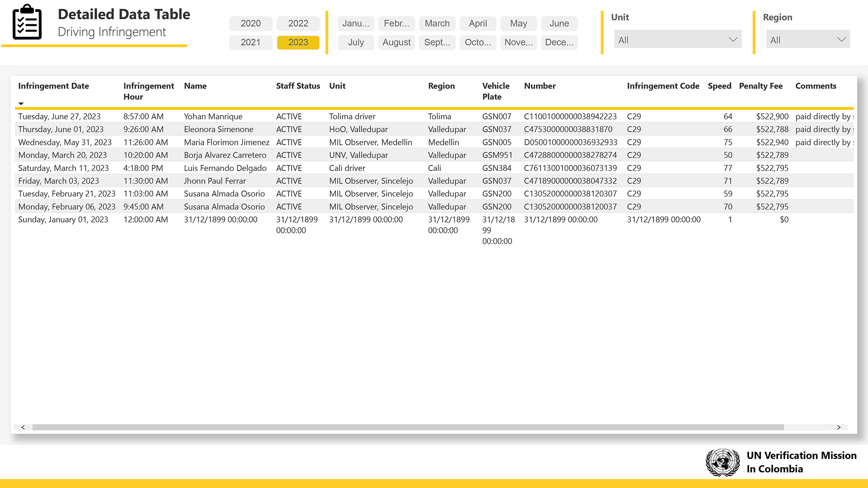Viewport: 868px width, 488px height.
Task: Sort by Comments column header
Action: point(816,86)
